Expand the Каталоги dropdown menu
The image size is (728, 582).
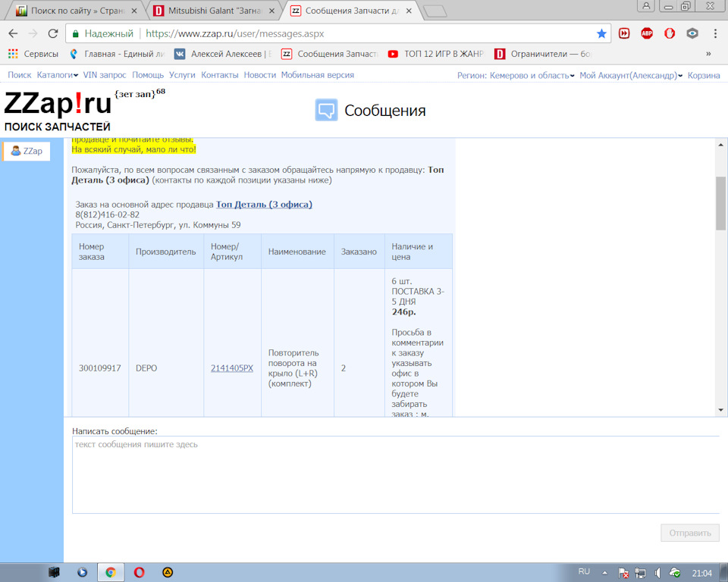[57, 75]
